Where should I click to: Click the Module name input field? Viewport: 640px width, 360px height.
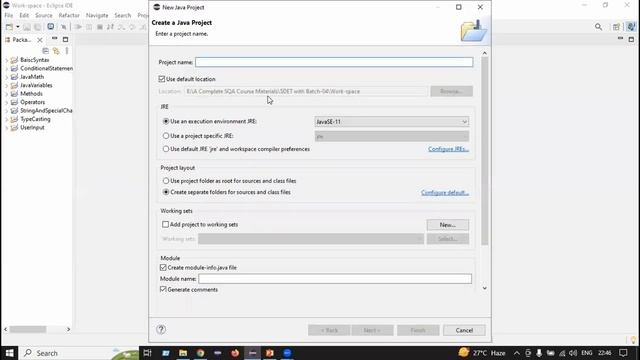click(335, 279)
